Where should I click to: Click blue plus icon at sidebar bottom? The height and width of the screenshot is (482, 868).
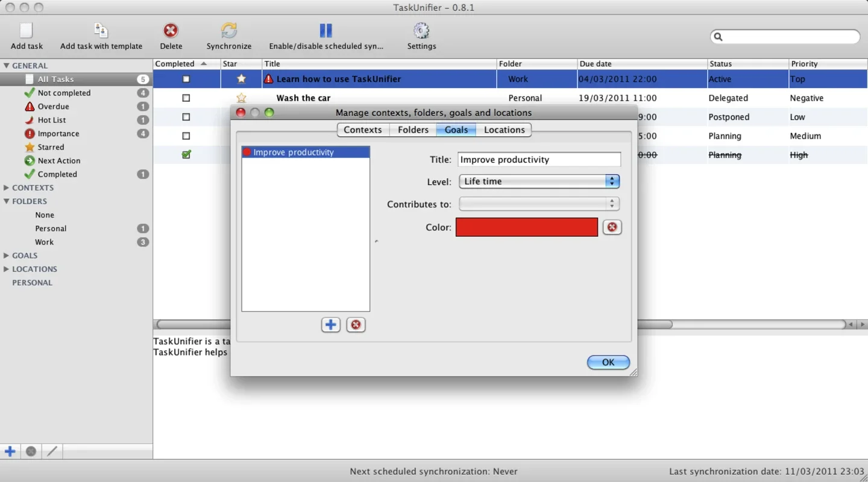click(x=10, y=451)
